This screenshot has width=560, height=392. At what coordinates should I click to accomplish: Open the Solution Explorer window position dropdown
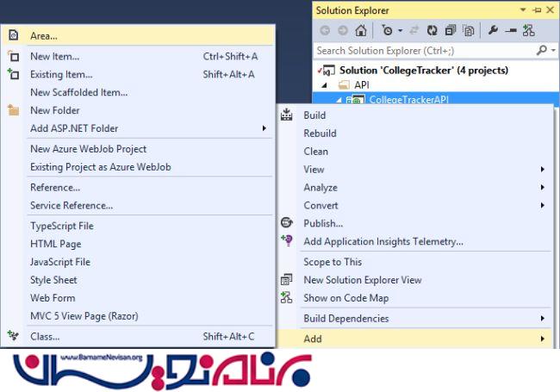(524, 10)
